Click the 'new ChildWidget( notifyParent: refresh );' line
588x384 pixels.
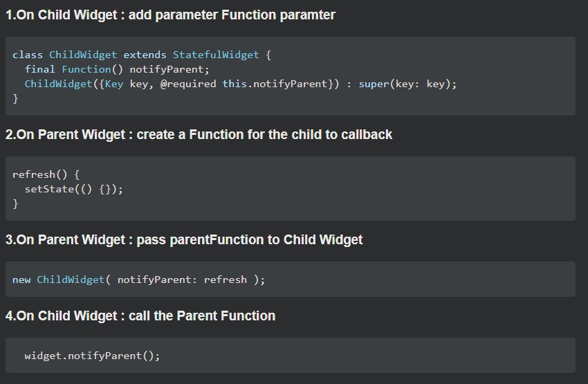tap(139, 280)
